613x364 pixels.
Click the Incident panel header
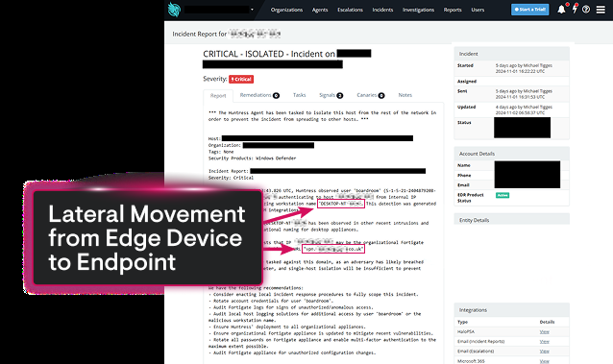point(511,54)
